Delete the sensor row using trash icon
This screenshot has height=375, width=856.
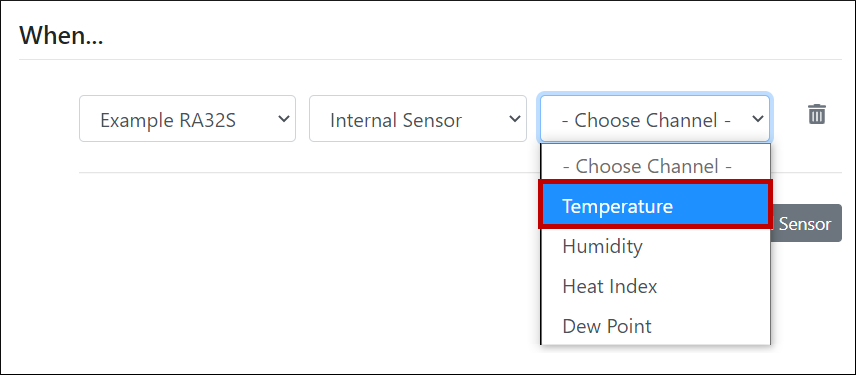pyautogui.click(x=817, y=114)
